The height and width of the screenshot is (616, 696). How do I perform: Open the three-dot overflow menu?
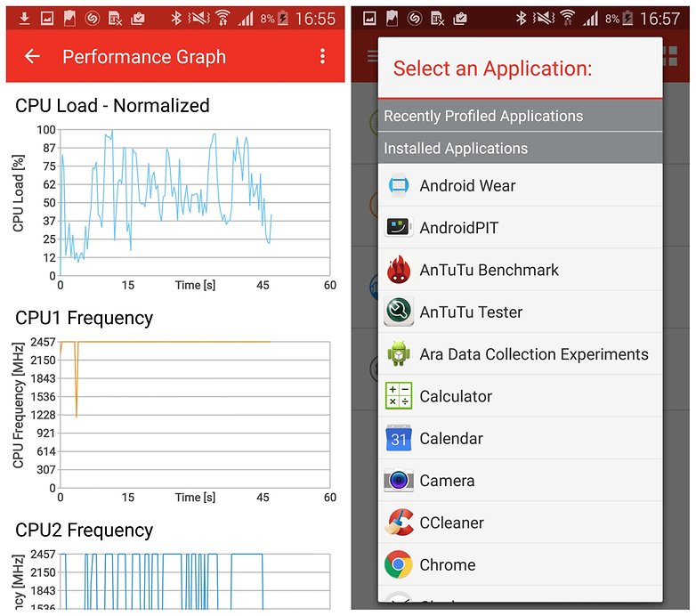click(322, 57)
